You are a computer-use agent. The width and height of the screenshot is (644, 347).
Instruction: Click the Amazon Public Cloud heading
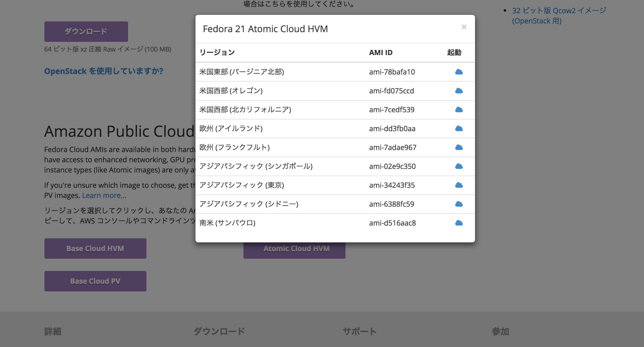(119, 131)
